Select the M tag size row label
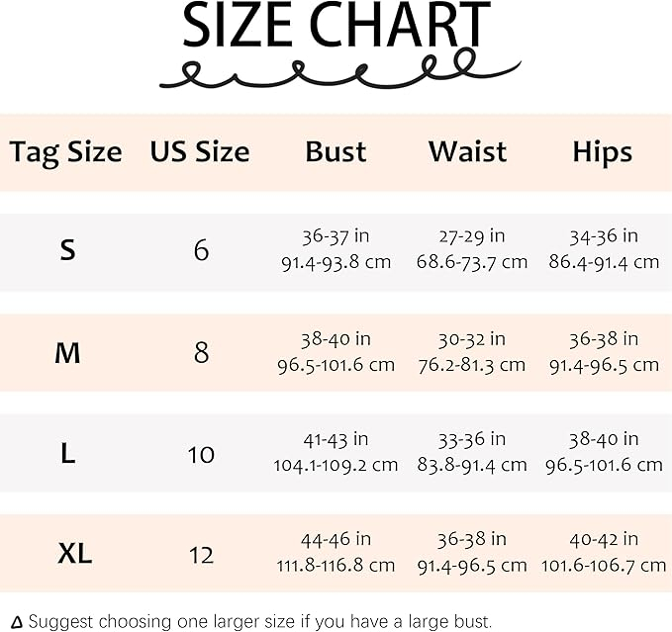The height and width of the screenshot is (632, 672). click(66, 352)
